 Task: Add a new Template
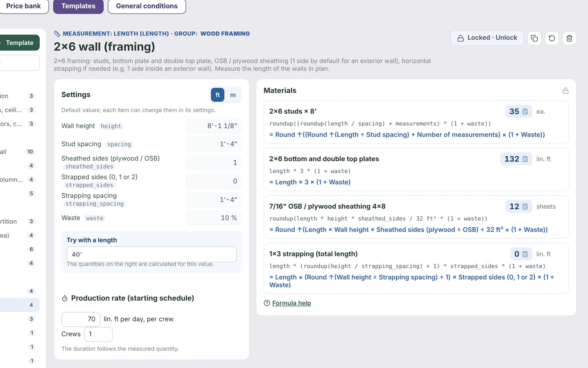(19, 43)
